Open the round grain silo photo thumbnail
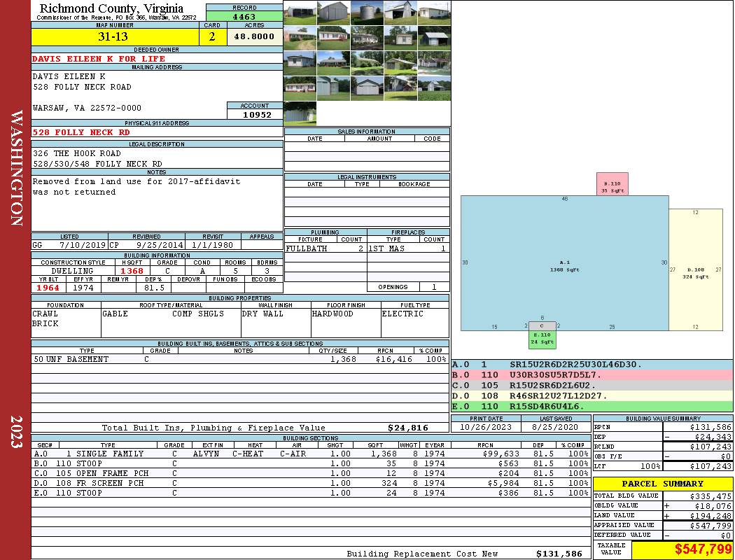Screen dimensions: 735x560 pyautogui.click(x=367, y=13)
